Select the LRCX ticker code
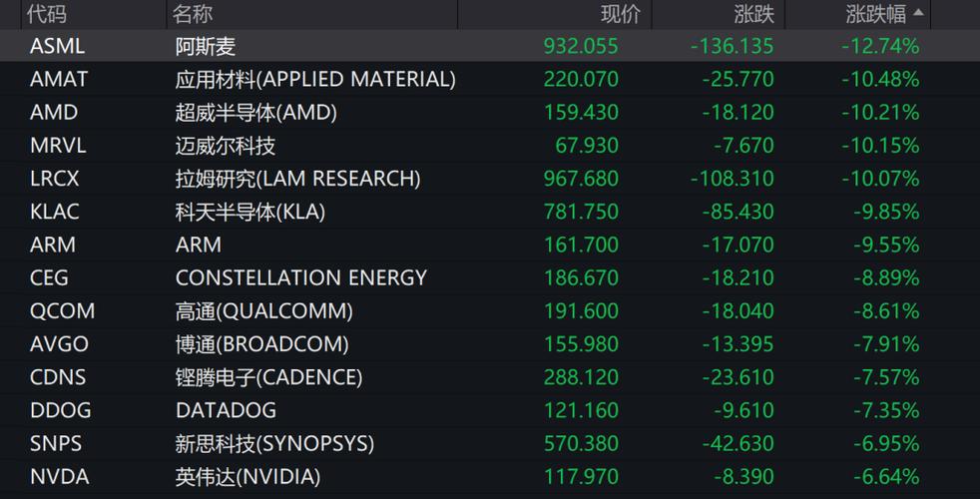980x499 pixels. pyautogui.click(x=54, y=179)
